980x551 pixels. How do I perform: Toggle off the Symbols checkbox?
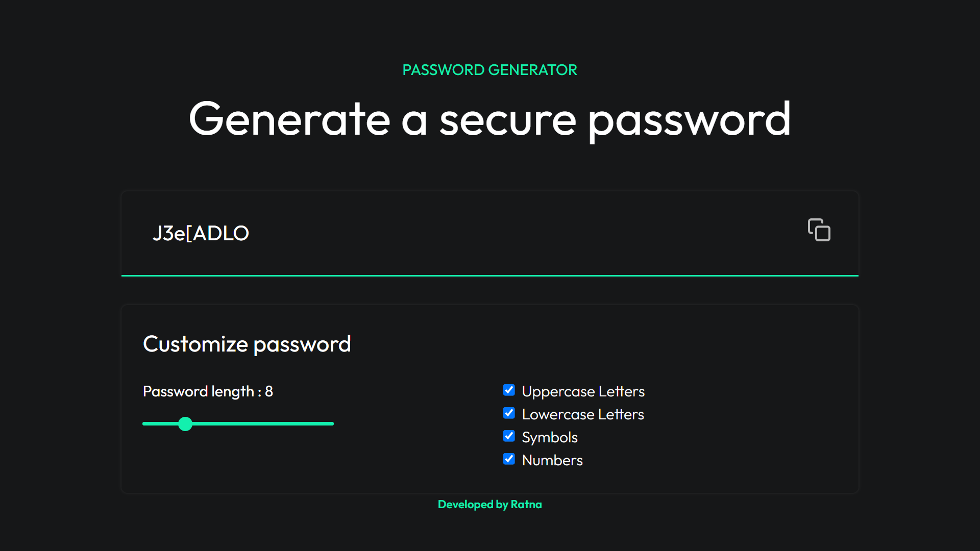[509, 436]
